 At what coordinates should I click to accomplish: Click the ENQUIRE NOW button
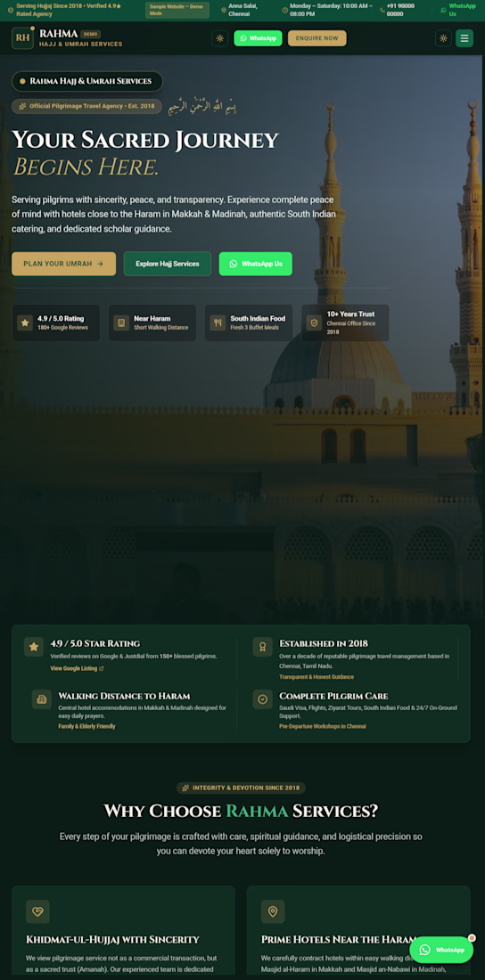(x=316, y=38)
